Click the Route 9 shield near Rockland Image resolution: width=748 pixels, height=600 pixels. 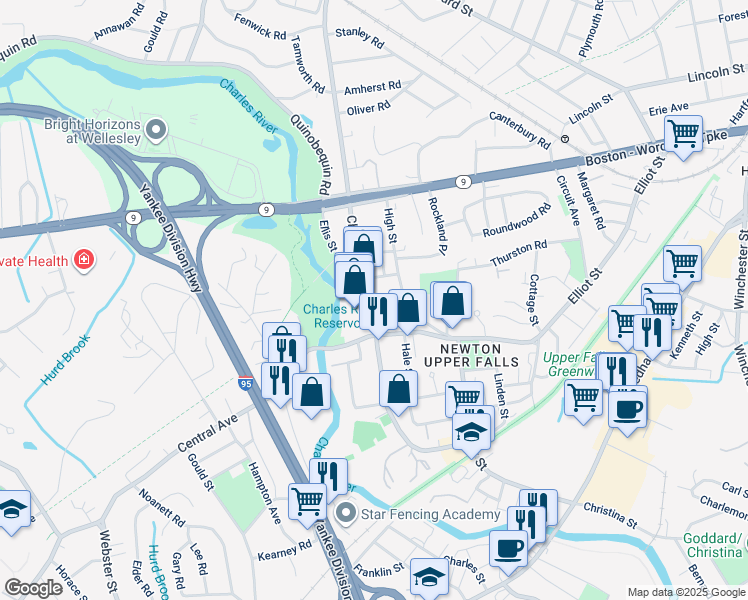[x=463, y=182]
